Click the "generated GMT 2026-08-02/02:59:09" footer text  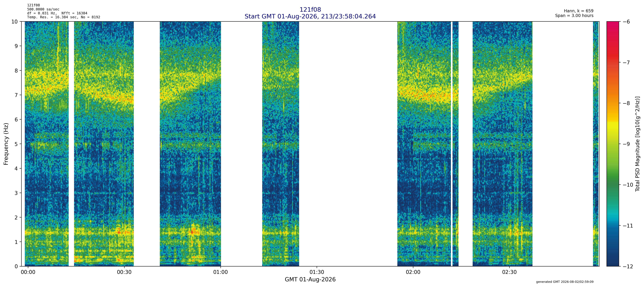pyautogui.click(x=565, y=282)
